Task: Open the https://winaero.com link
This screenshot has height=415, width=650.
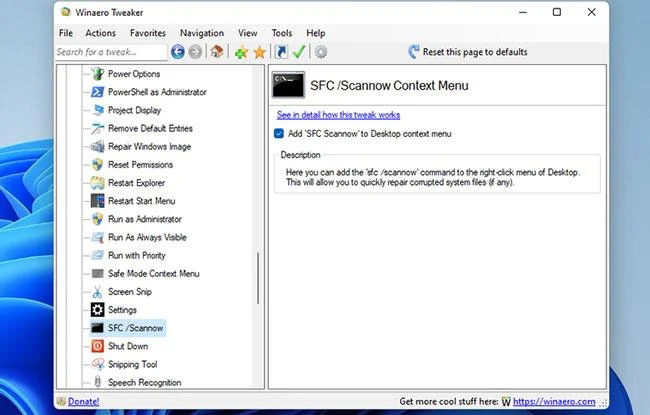Action: [554, 401]
